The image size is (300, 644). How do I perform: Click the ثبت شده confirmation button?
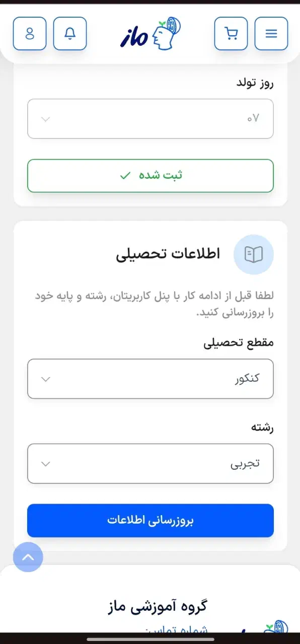150,175
